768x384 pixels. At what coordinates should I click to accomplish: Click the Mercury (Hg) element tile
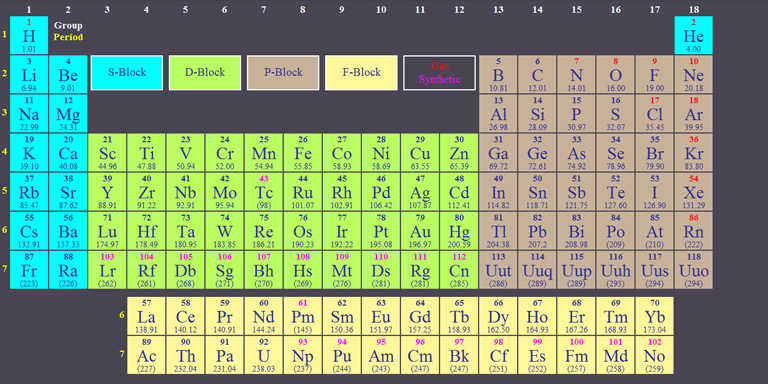pyautogui.click(x=459, y=231)
